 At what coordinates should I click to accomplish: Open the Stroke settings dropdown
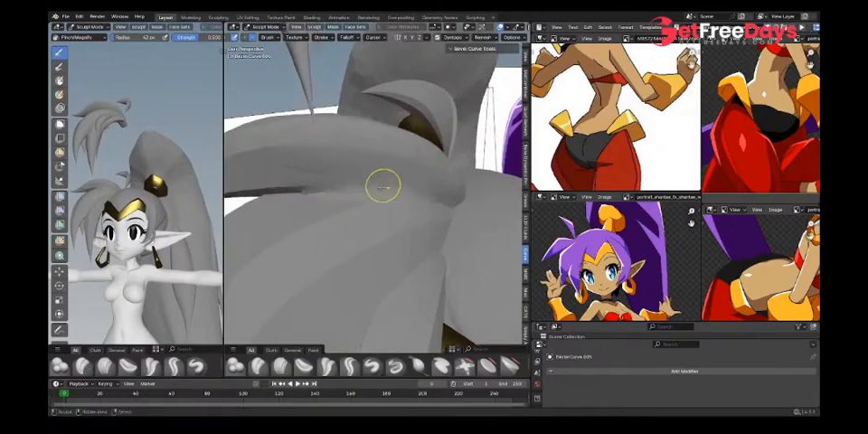(x=322, y=38)
